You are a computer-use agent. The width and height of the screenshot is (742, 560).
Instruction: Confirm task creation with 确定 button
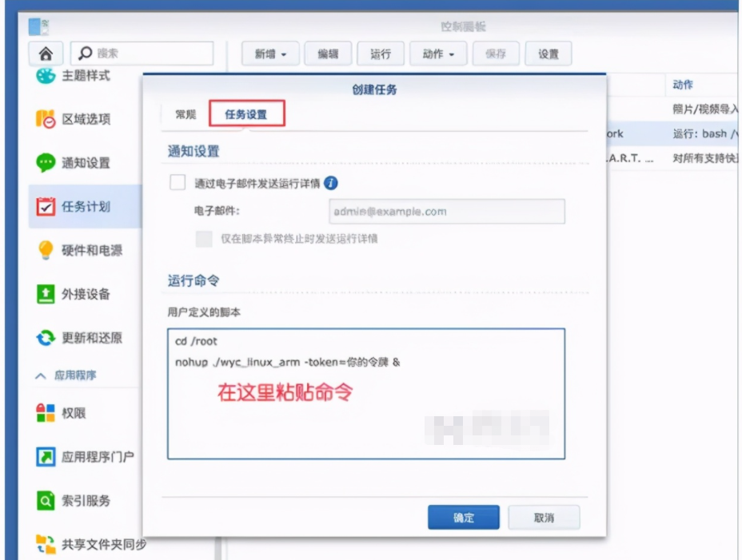tap(463, 517)
